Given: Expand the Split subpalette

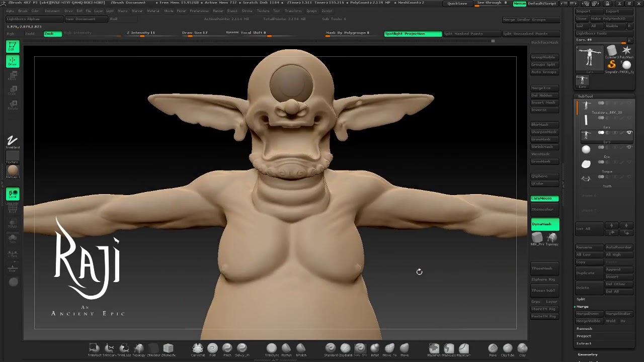Looking at the screenshot, I should pyautogui.click(x=581, y=299).
